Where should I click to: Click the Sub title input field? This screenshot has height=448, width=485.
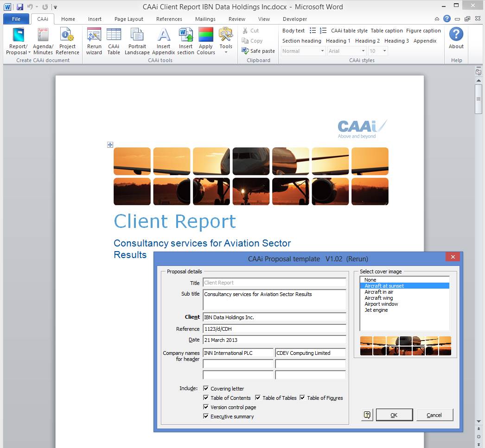[274, 300]
